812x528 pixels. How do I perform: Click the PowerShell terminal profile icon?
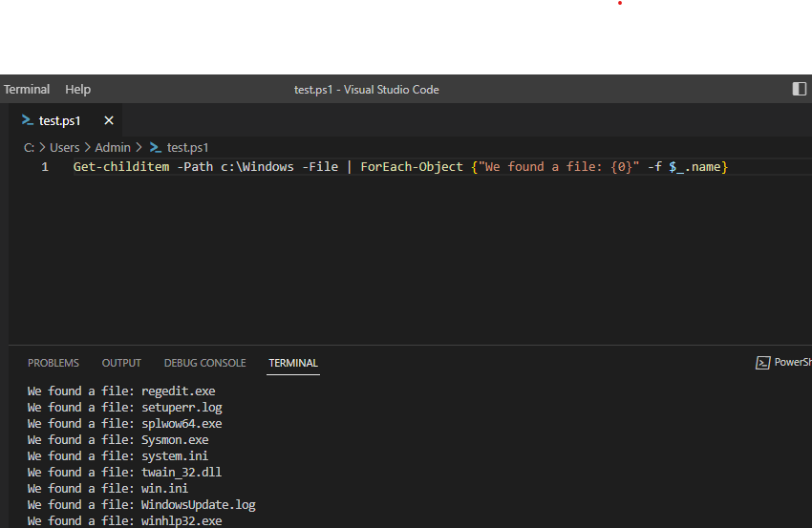[763, 363]
